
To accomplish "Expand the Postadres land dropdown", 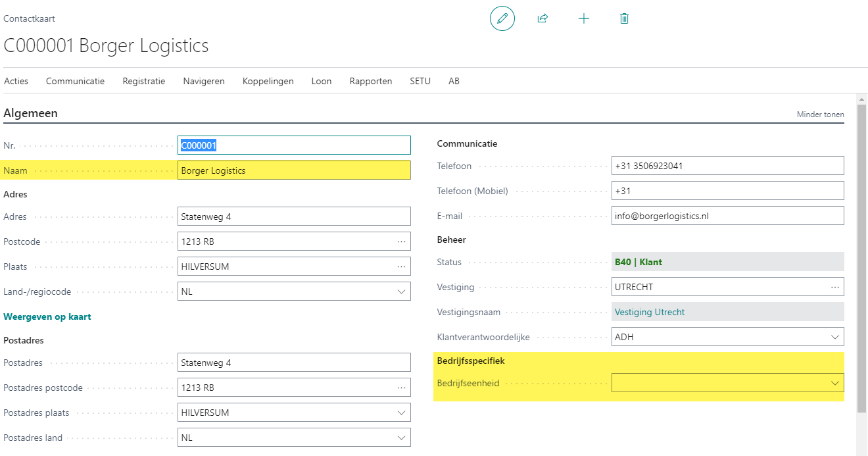I will click(x=401, y=438).
